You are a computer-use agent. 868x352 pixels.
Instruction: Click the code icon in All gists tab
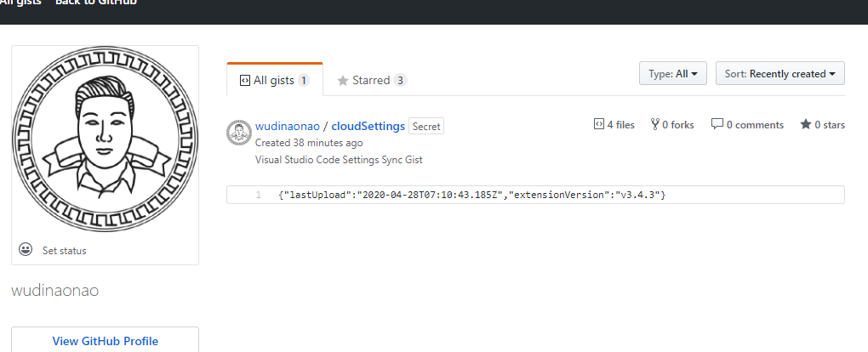(x=245, y=81)
